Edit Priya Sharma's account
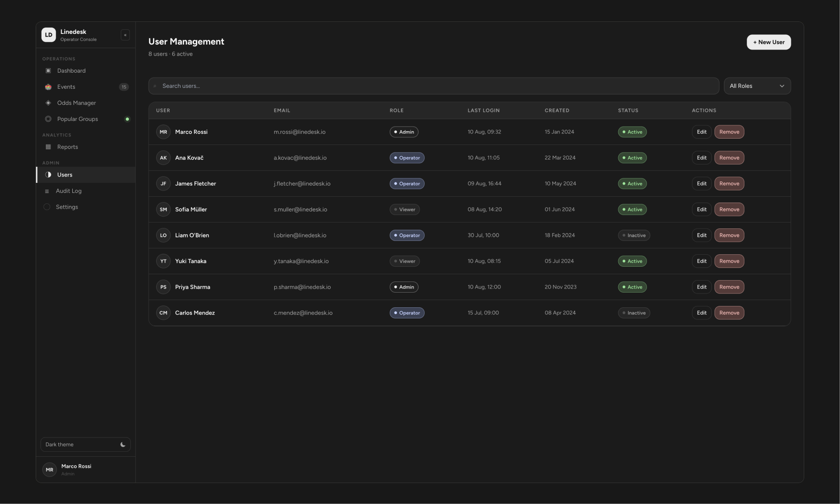 click(x=702, y=287)
